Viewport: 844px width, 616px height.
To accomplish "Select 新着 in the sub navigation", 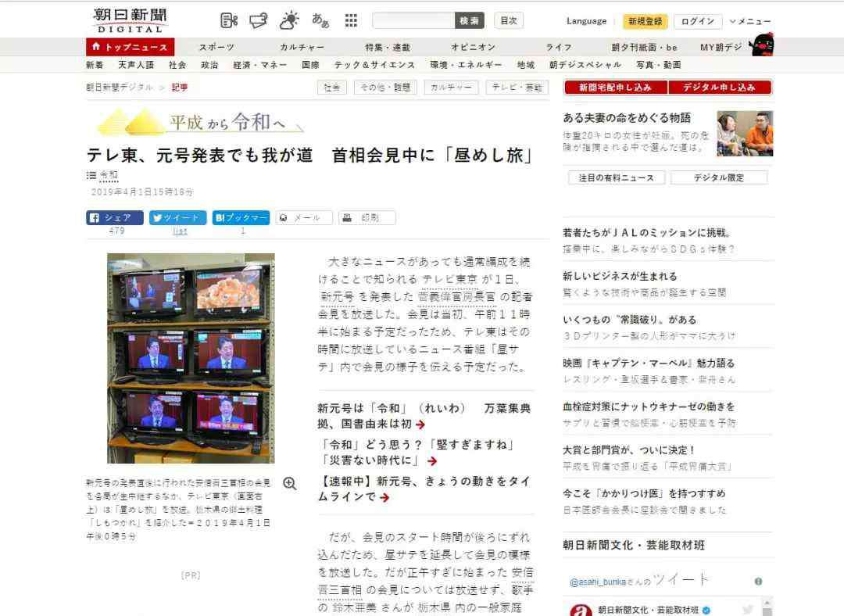I will pyautogui.click(x=95, y=65).
